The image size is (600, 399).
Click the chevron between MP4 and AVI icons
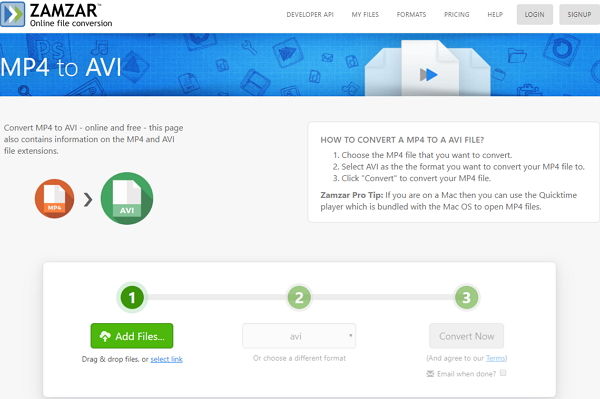tap(88, 199)
